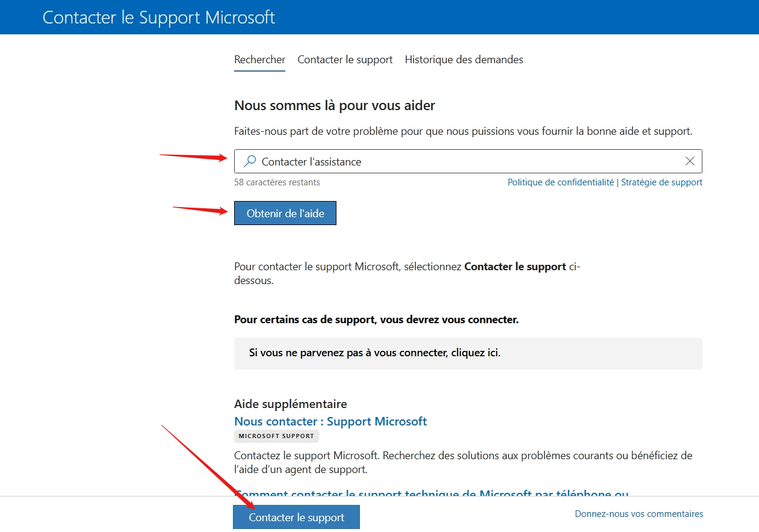Open Donnez-nous vos commentaires feedback link
The height and width of the screenshot is (532, 759).
639,514
